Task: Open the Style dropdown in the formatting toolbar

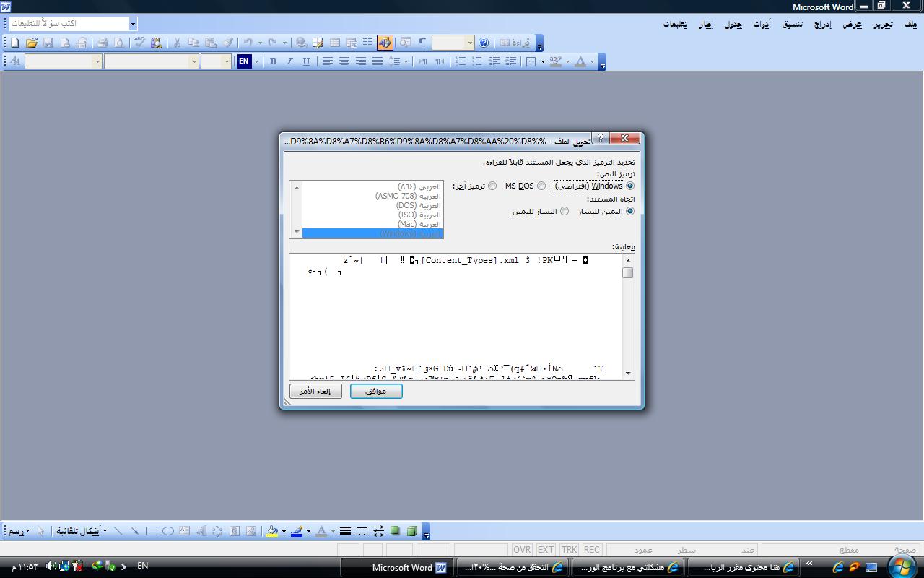Action: (97, 61)
